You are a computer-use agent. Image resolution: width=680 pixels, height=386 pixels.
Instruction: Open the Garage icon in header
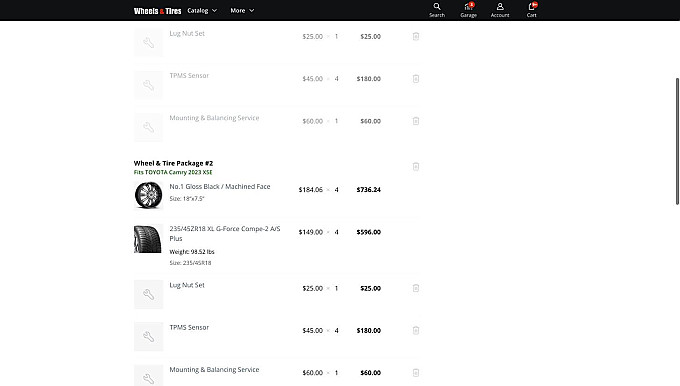pos(468,10)
